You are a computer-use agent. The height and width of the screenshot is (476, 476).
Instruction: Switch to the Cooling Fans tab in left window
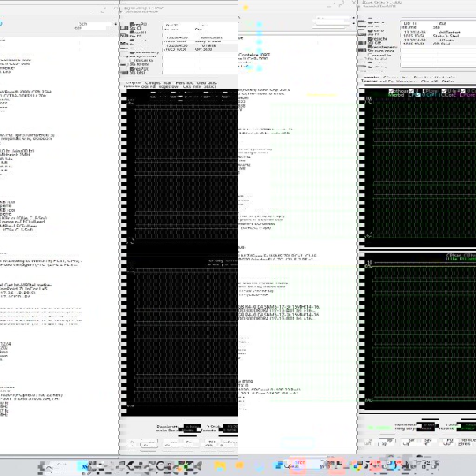(x=152, y=83)
